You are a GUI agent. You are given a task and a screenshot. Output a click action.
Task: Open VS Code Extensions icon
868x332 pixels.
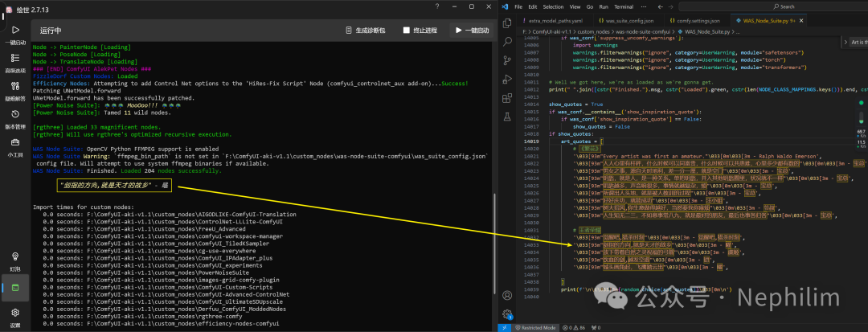pos(506,98)
